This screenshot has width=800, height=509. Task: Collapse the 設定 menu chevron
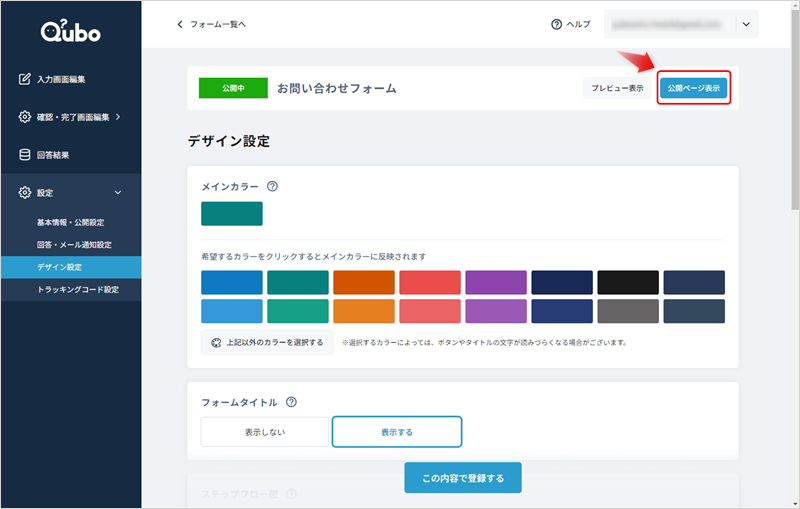[x=118, y=192]
